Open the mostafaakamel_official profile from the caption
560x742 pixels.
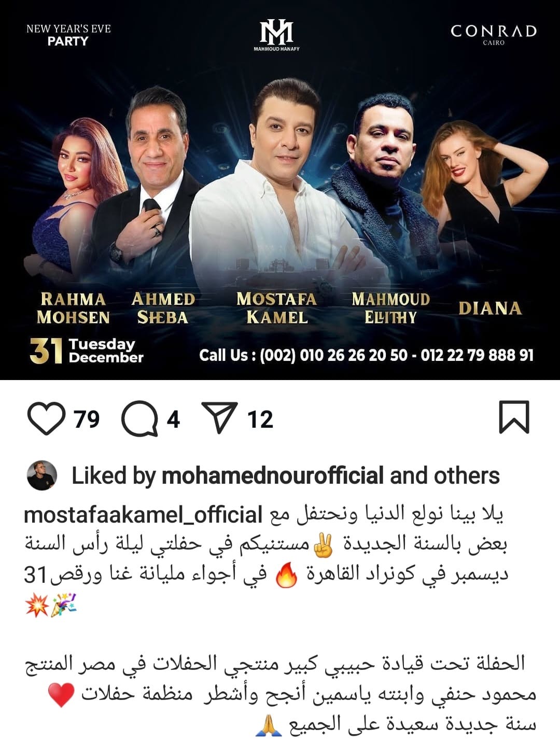click(x=143, y=515)
